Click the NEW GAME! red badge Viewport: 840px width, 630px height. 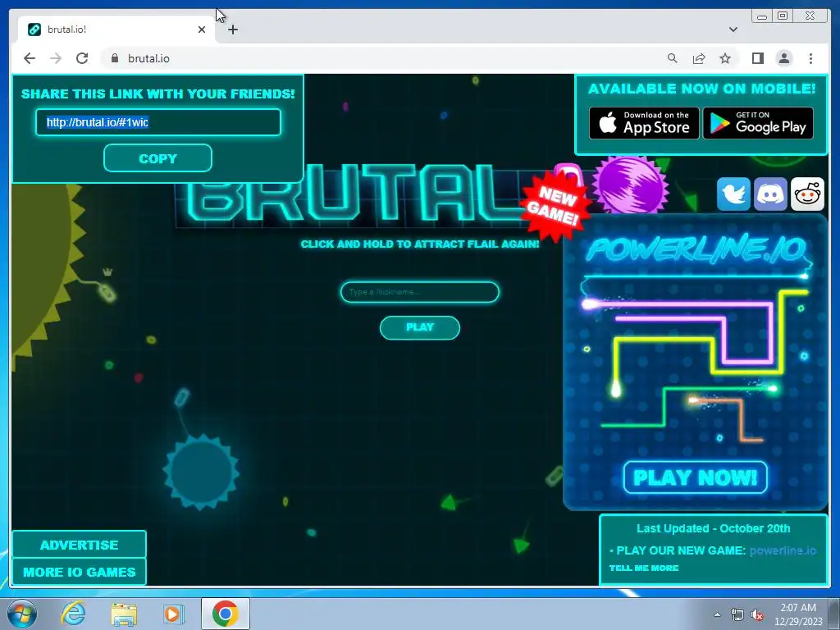[x=555, y=205]
